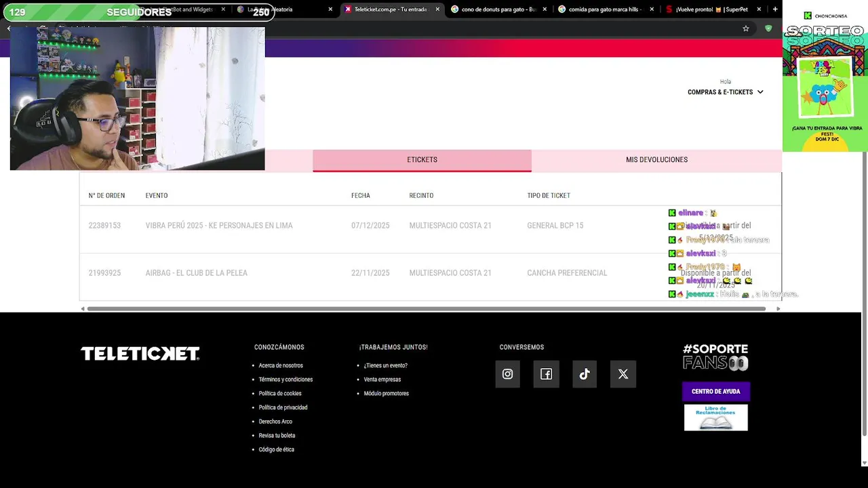
Task: Click 'CANCHA PREFERENCIAL' ticket type
Action: 567,273
